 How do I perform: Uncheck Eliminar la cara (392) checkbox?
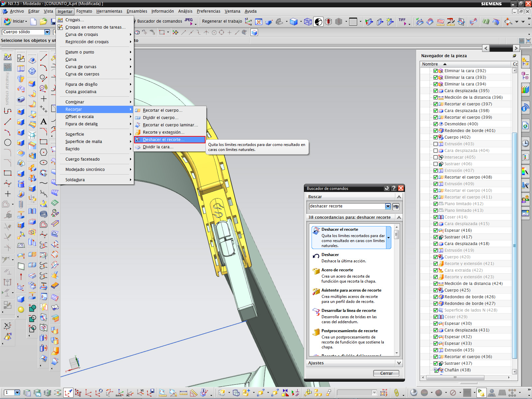click(435, 71)
